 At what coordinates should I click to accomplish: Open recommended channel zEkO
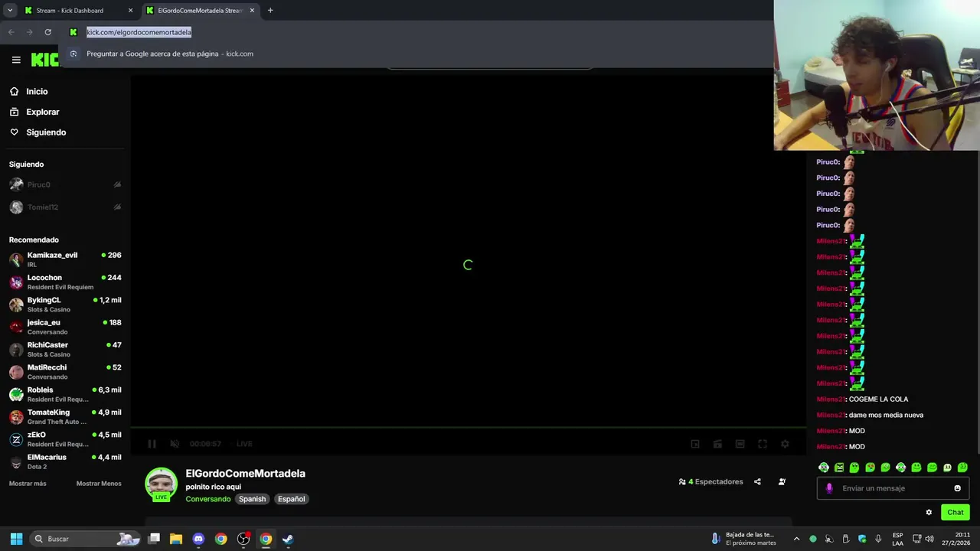[64, 439]
